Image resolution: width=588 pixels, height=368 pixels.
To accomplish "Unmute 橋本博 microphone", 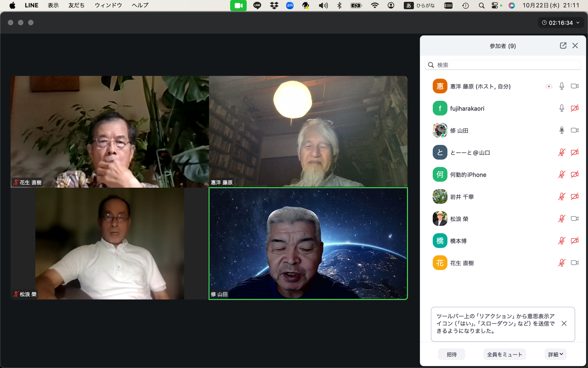I will coord(561,241).
